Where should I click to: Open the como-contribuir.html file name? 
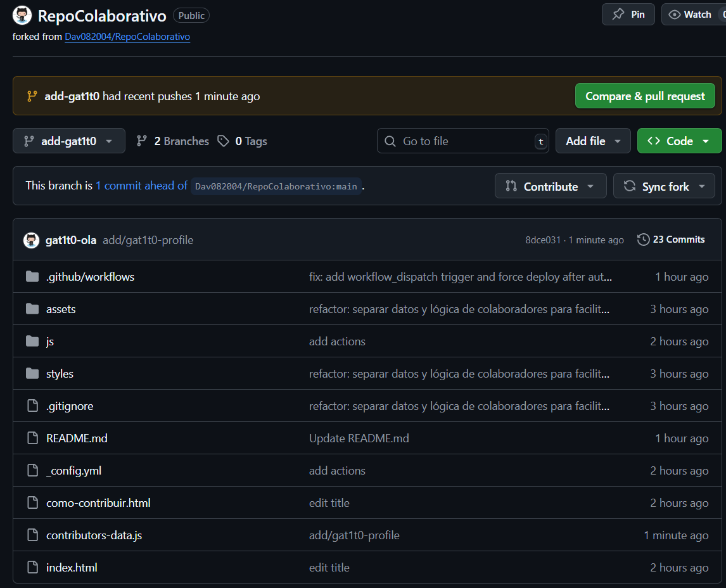pos(99,503)
